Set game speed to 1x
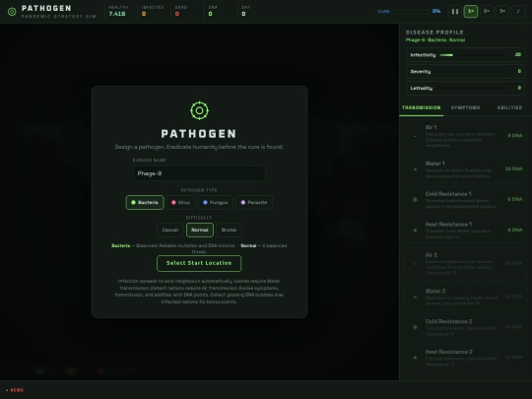Screen dimensions: 532x399 pyautogui.click(x=471, y=12)
